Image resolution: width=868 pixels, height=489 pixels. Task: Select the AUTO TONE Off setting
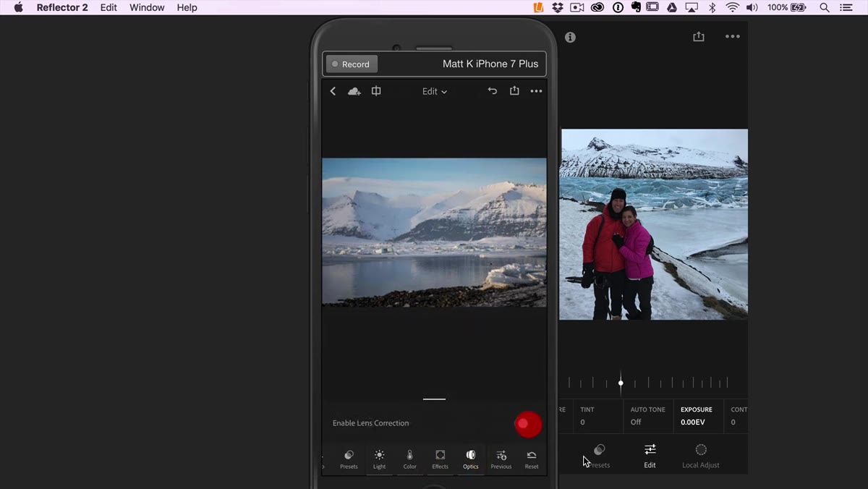(647, 415)
